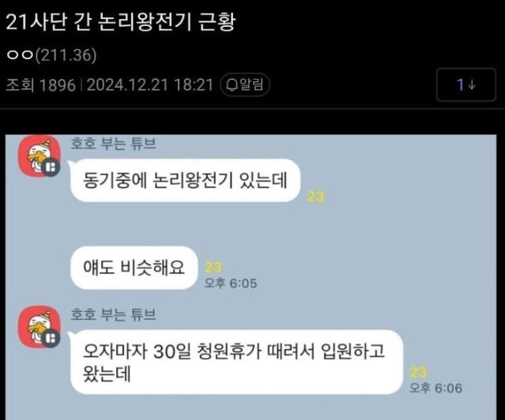Click second sender name 호호 부는 튜브
505x420 pixels.
click(113, 314)
